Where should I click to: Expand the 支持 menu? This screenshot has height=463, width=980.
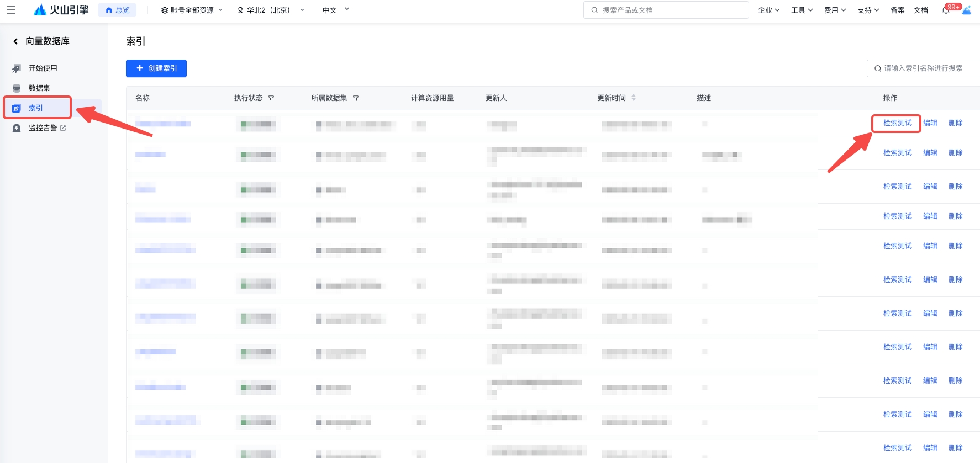(x=868, y=10)
